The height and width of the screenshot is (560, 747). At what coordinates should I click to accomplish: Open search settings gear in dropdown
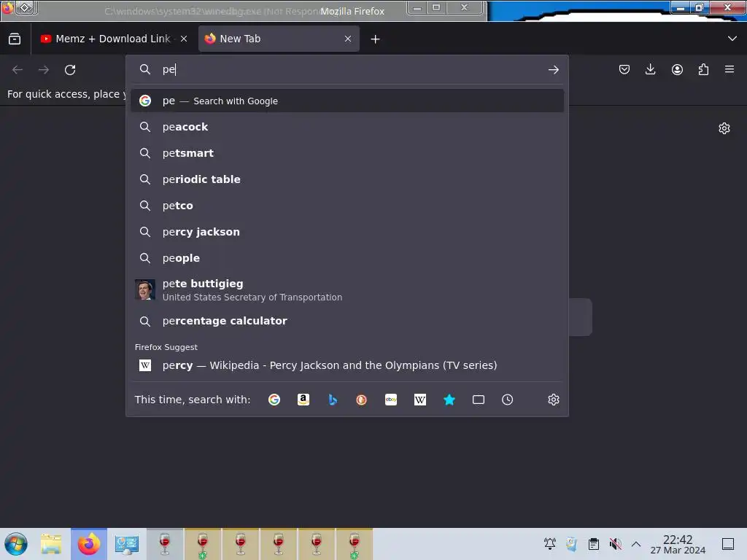(553, 400)
